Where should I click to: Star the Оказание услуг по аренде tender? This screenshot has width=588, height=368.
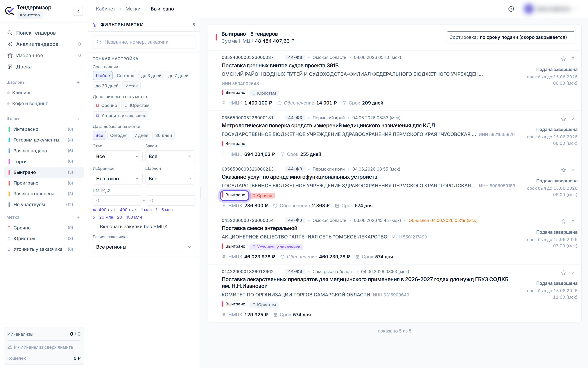pyautogui.click(x=563, y=170)
